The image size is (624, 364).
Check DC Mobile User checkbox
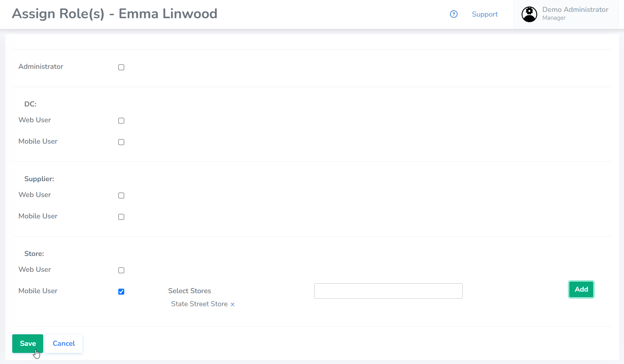pyautogui.click(x=121, y=142)
